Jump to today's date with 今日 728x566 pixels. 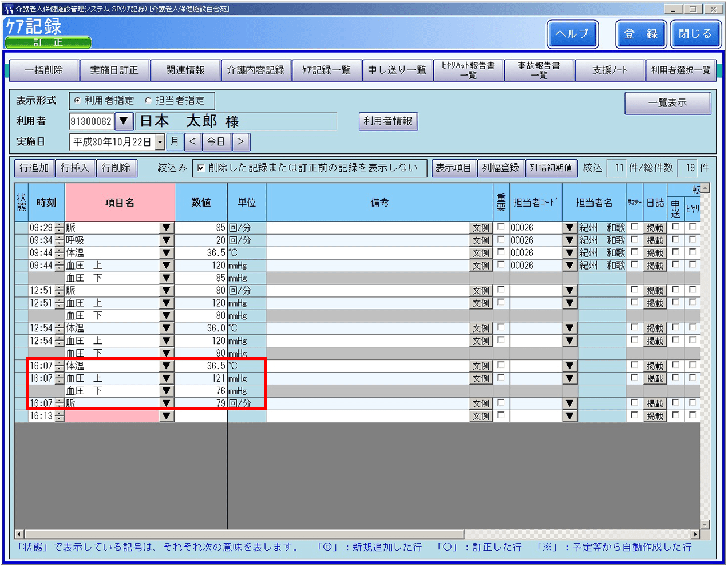(216, 141)
